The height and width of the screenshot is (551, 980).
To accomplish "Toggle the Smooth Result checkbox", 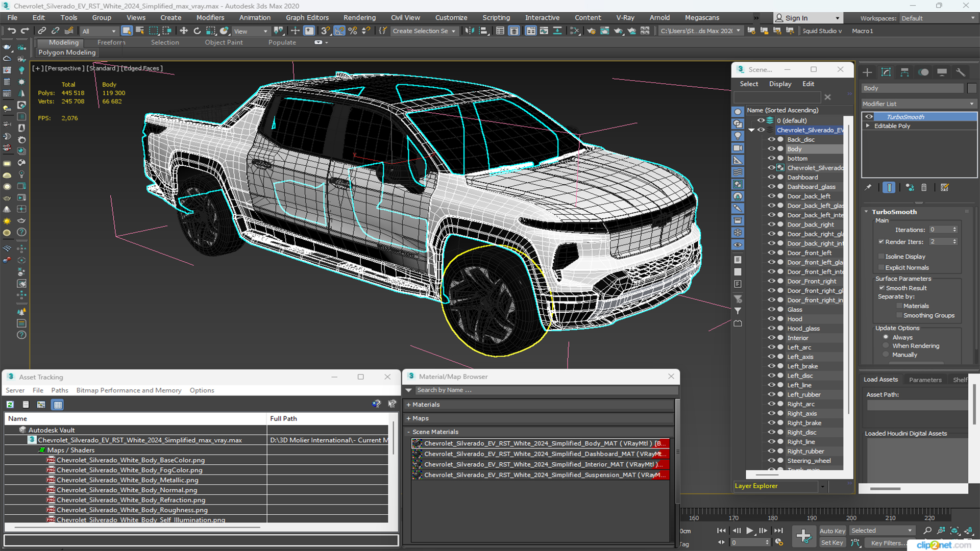I will (x=881, y=288).
